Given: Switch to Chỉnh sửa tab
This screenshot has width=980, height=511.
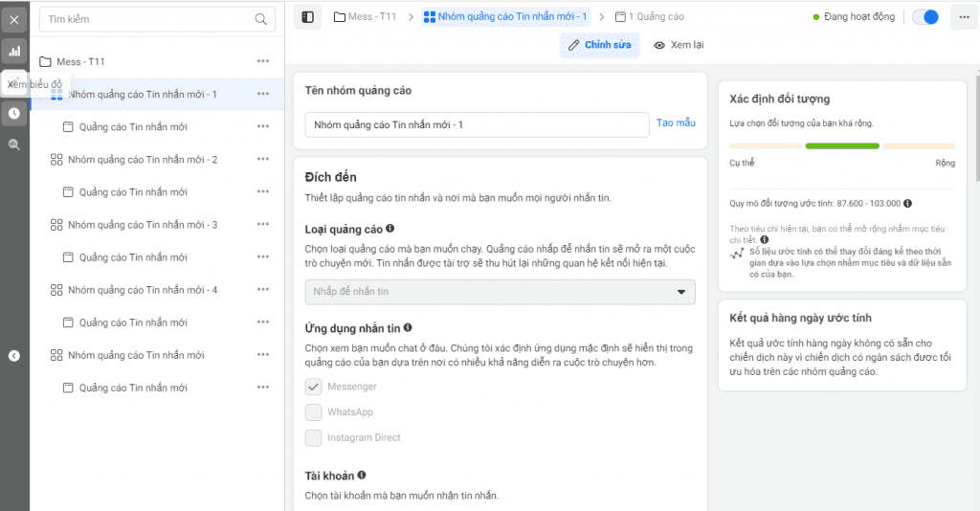Looking at the screenshot, I should 599,45.
